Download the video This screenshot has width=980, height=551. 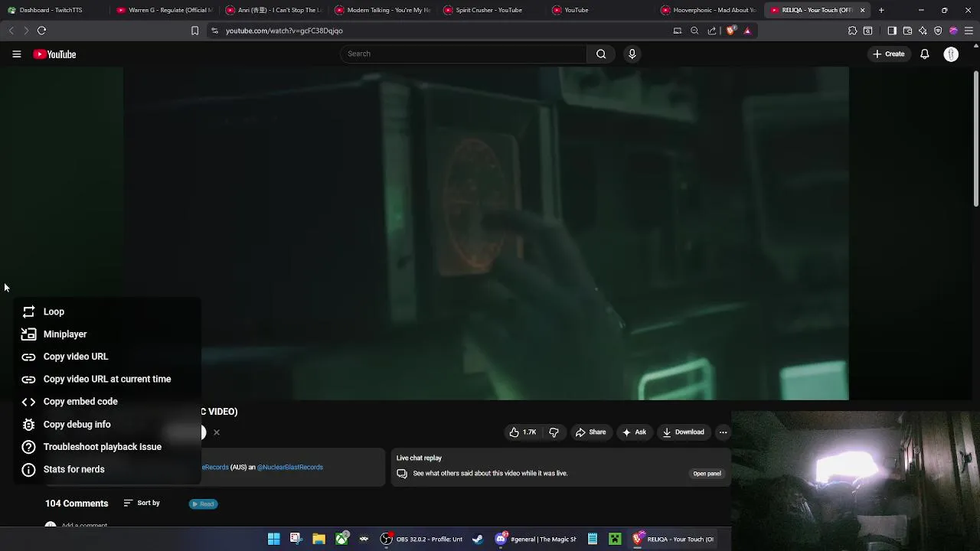pyautogui.click(x=684, y=432)
